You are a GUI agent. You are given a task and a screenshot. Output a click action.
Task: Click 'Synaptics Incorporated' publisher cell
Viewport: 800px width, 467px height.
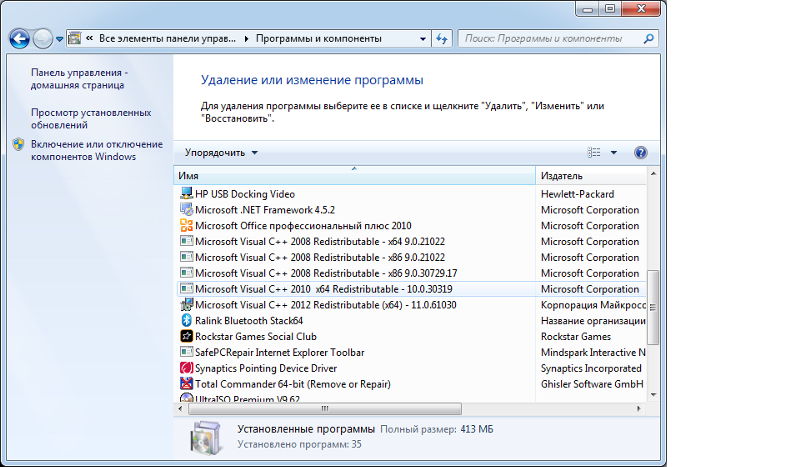(x=591, y=368)
